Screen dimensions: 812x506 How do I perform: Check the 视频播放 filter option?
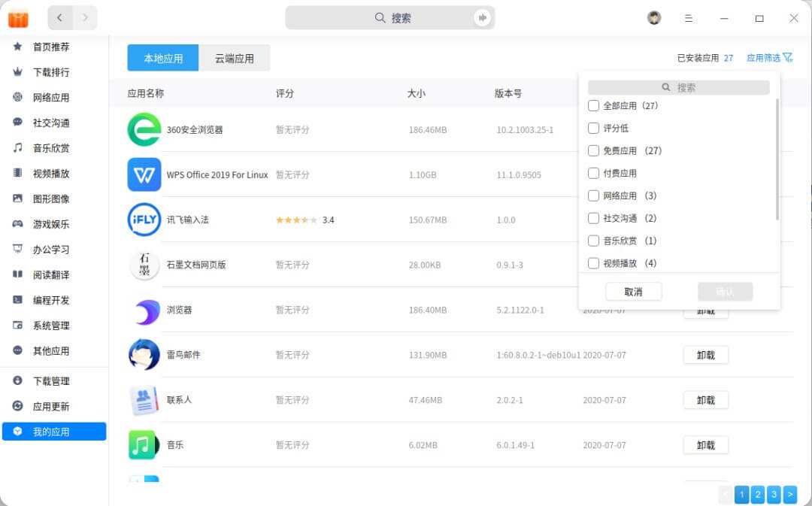(593, 261)
